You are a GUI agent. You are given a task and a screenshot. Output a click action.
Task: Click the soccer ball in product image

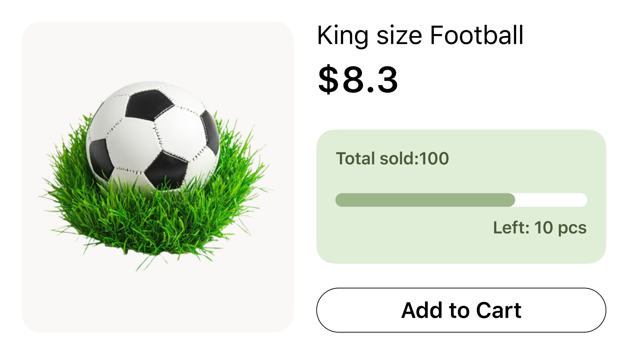[153, 136]
